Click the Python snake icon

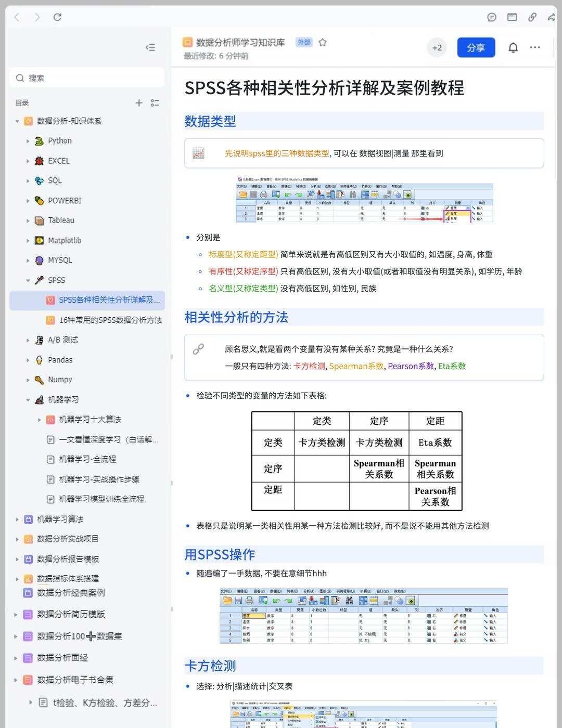[39, 141]
